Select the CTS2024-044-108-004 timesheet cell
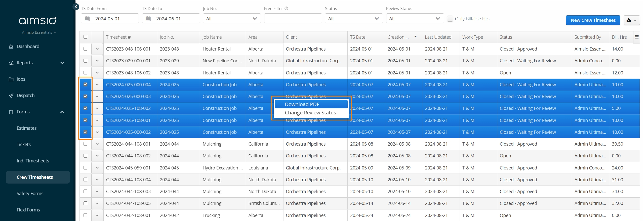644x221 pixels. coord(130,180)
